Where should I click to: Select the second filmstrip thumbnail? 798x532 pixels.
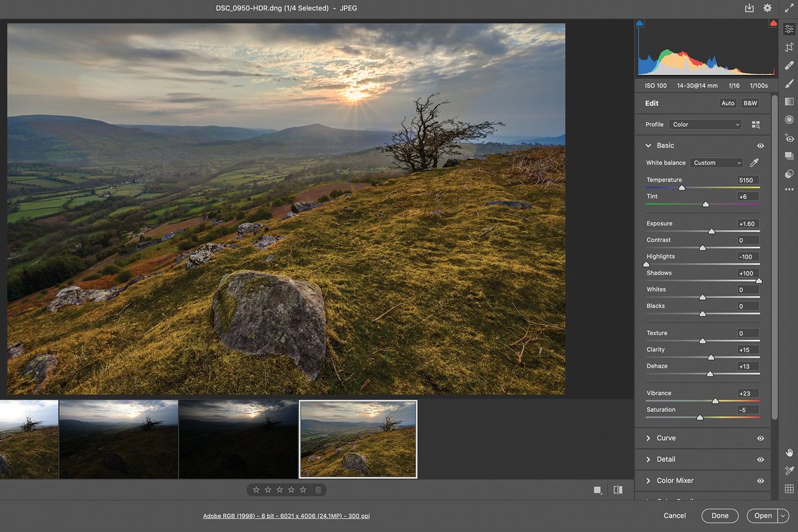click(x=118, y=439)
